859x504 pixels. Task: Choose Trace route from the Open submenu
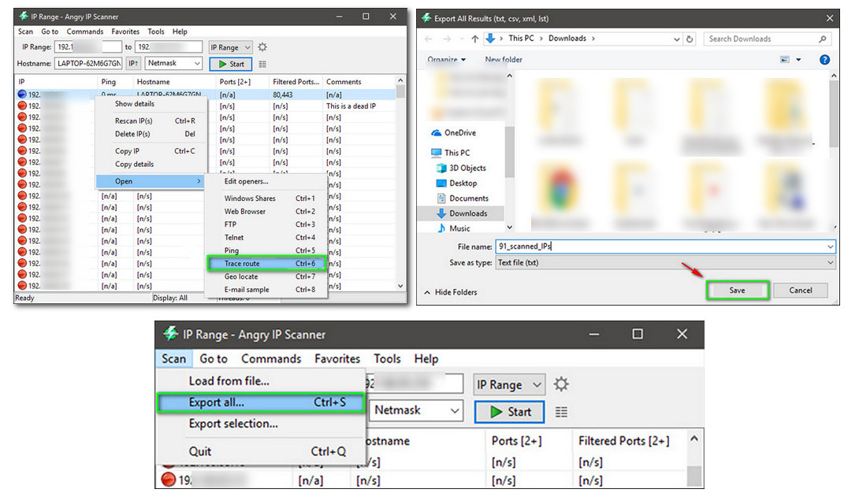[x=241, y=263]
